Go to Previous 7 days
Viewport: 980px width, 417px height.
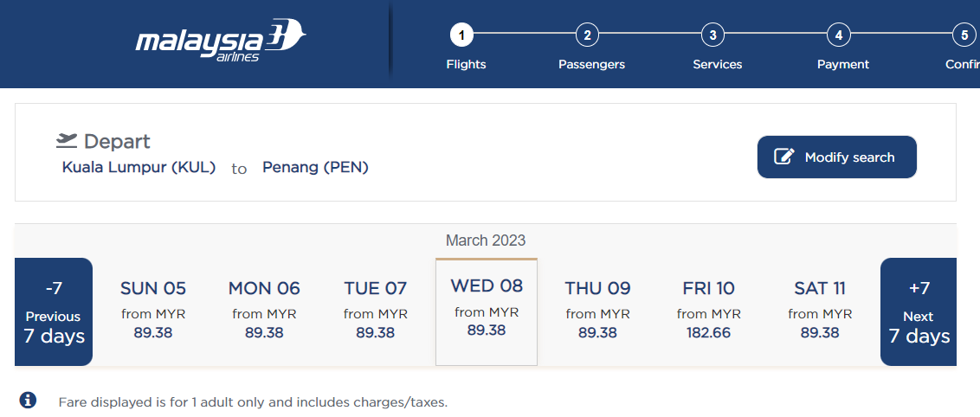(x=54, y=311)
